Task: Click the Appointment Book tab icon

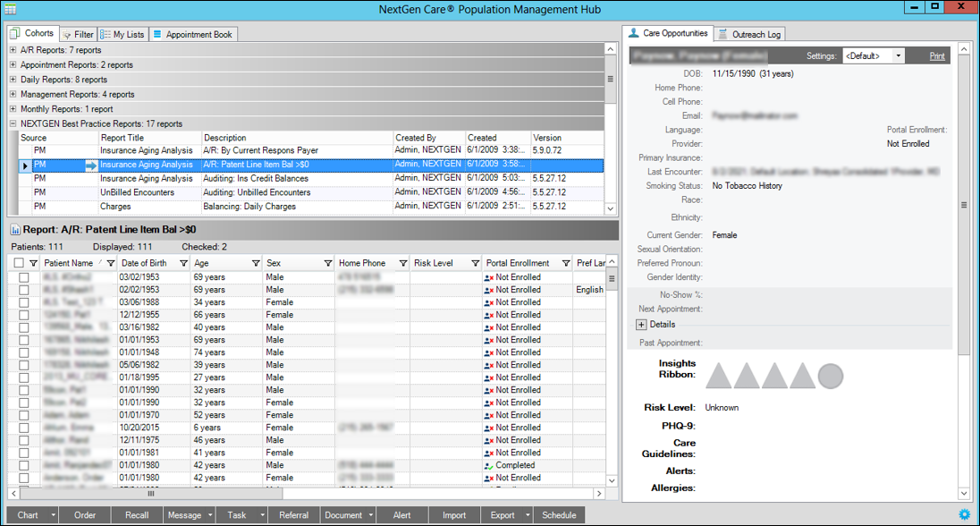Action: point(157,34)
